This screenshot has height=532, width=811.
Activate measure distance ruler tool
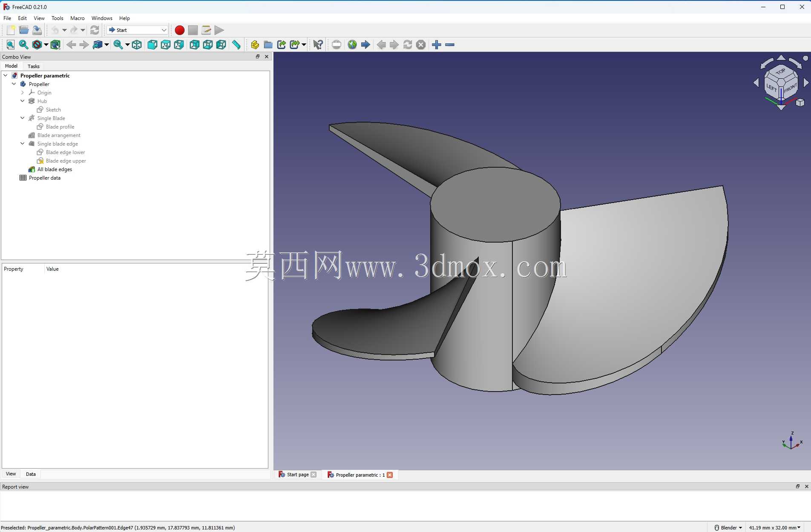point(236,45)
